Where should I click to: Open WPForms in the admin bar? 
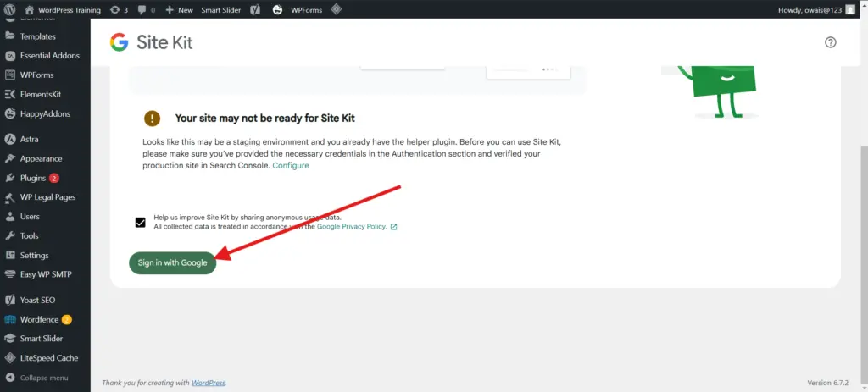click(x=306, y=10)
